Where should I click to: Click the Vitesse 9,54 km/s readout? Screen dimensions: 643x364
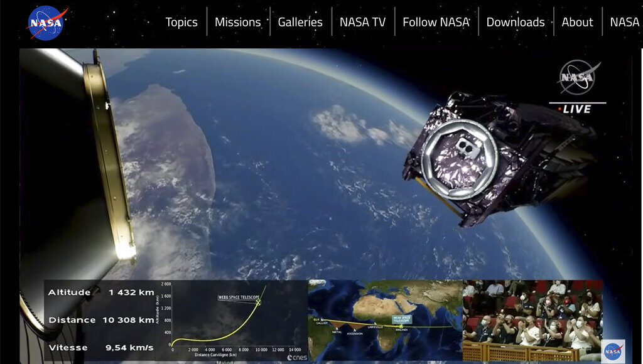(x=100, y=347)
